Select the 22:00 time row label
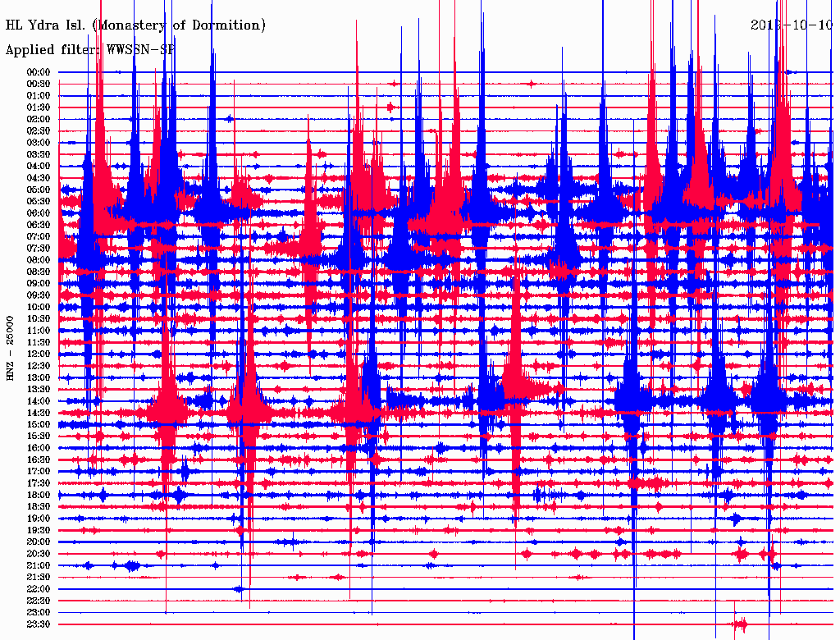Image resolution: width=840 pixels, height=640 pixels. tap(39, 589)
